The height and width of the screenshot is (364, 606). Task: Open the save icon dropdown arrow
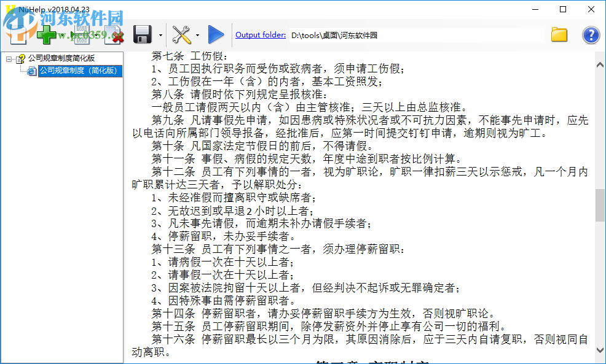[x=160, y=35]
